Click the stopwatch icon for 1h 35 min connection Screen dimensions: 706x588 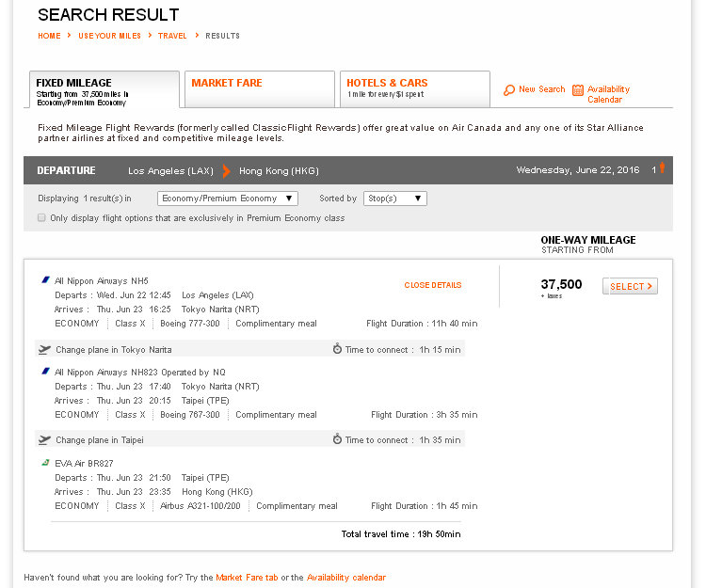337,439
